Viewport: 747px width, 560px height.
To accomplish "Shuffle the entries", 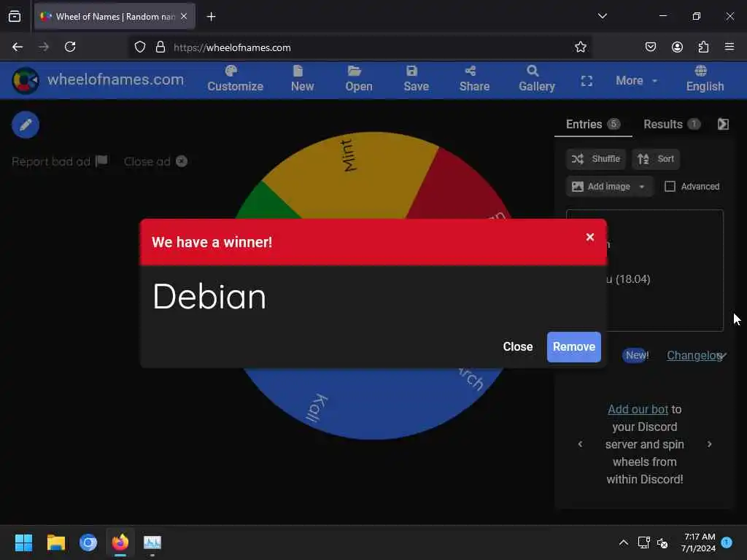I will point(595,159).
